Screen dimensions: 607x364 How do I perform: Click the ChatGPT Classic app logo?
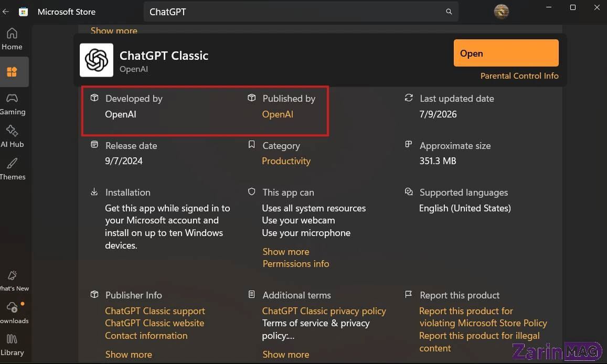(97, 60)
